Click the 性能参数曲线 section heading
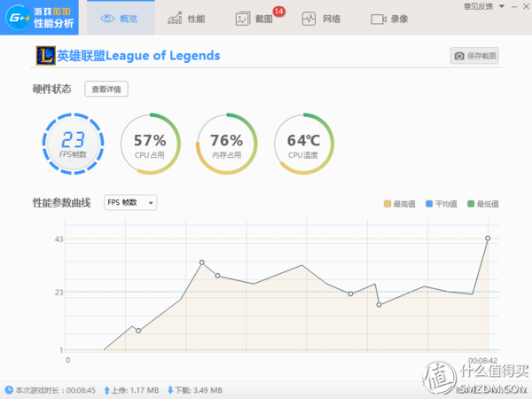 (61, 202)
